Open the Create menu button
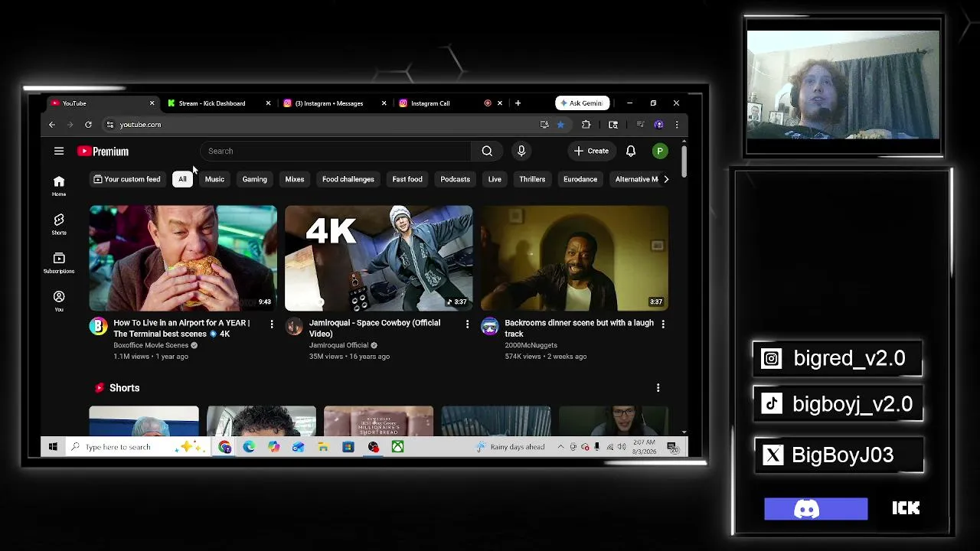Viewport: 980px width, 551px height. coord(591,151)
